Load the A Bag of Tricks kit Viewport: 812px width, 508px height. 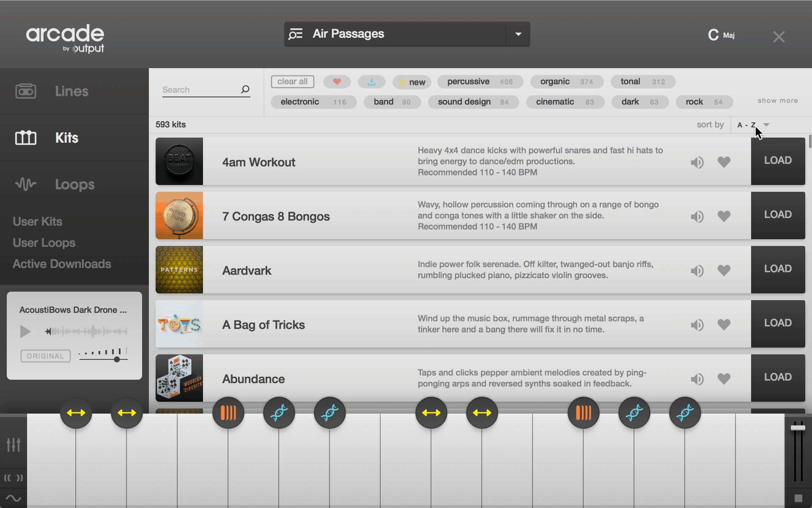pos(778,323)
